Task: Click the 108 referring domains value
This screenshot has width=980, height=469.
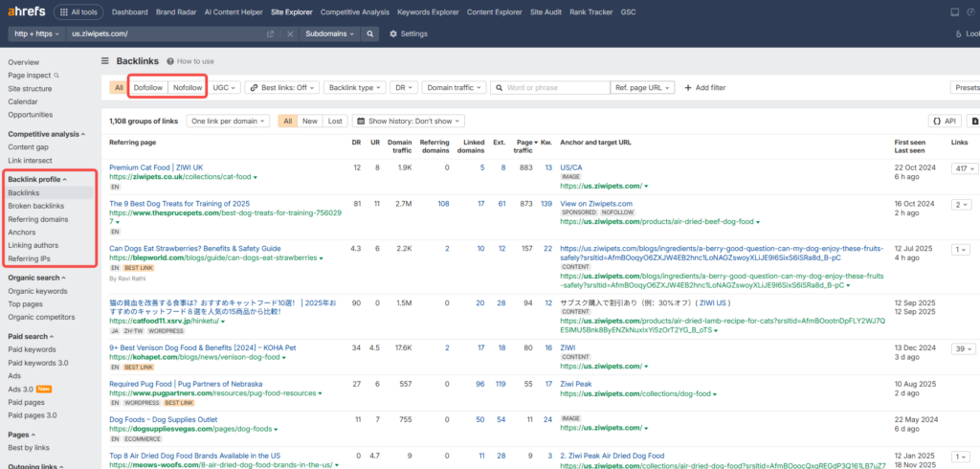Action: (x=443, y=204)
